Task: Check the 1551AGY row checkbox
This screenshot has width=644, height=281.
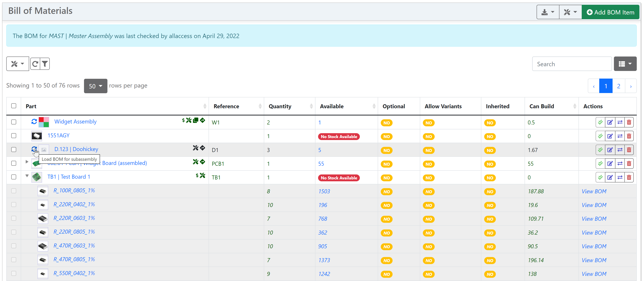Action: (14, 136)
